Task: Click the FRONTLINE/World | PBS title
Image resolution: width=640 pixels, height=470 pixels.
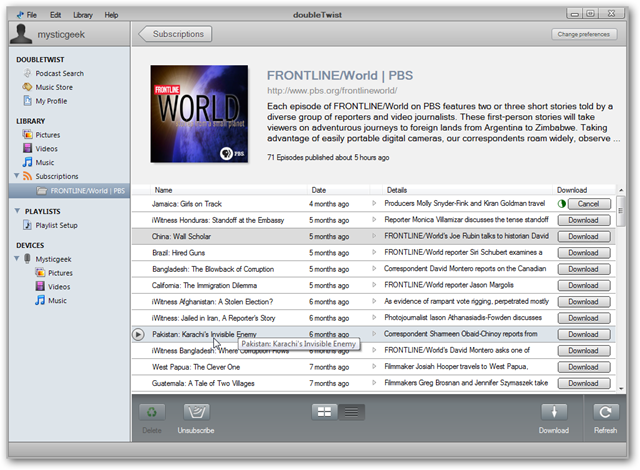Action: click(340, 75)
